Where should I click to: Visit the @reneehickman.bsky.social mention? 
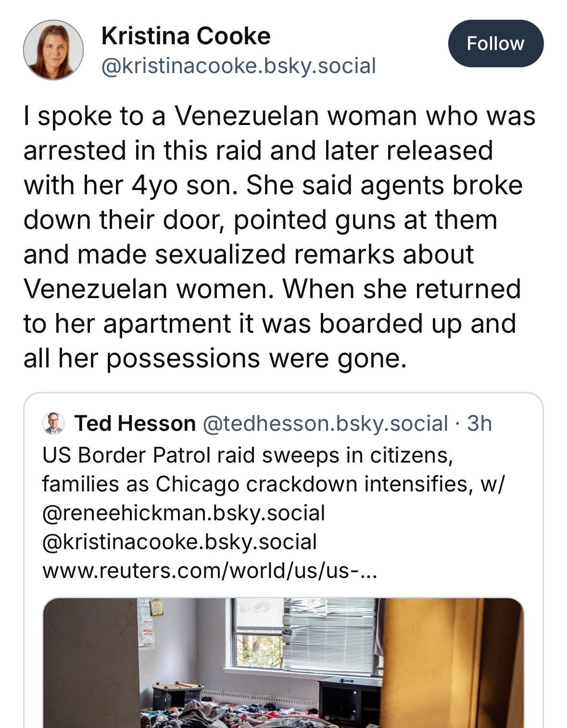point(183,513)
